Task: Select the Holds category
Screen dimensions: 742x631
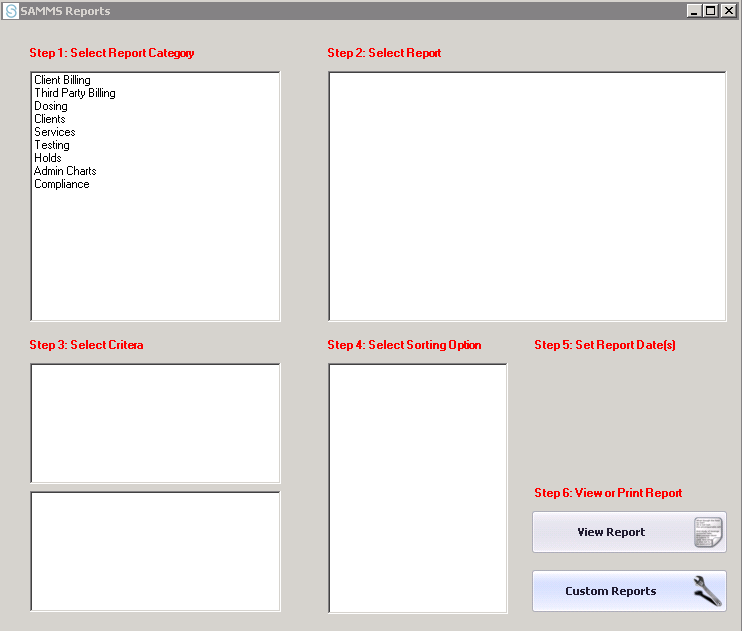Action: click(x=48, y=158)
